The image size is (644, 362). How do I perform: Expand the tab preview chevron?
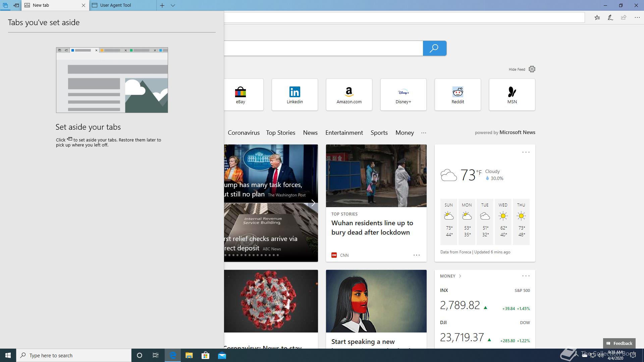pyautogui.click(x=173, y=5)
